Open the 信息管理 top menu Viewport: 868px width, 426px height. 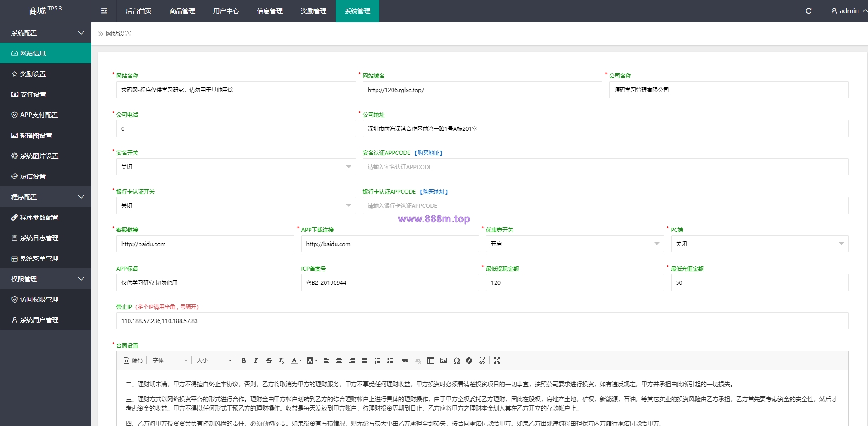point(270,11)
